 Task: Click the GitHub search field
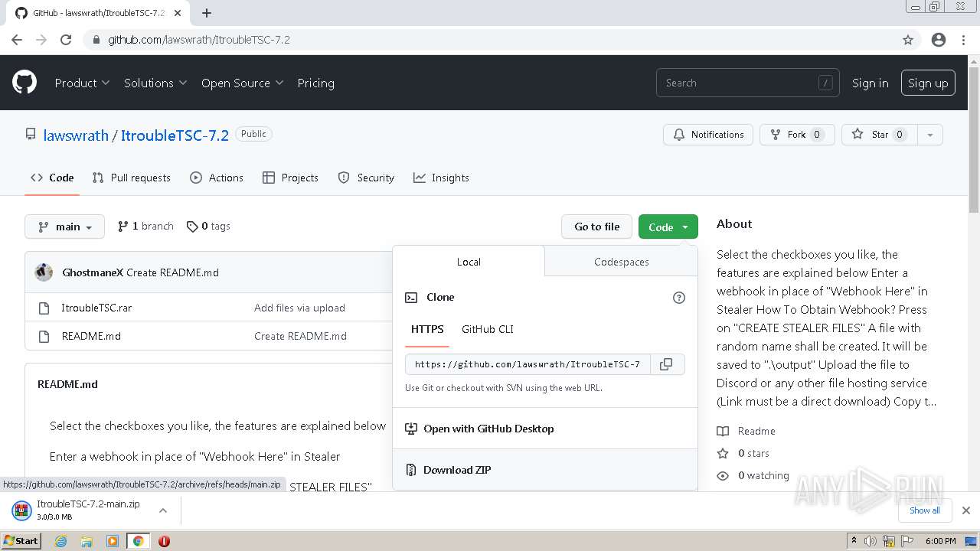(x=747, y=83)
